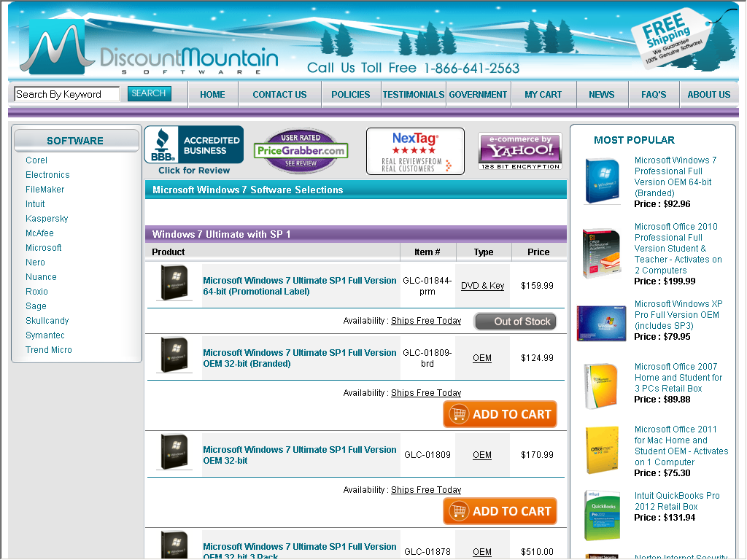Viewport: 747px width, 560px height.
Task: Open Office 2007 Home and Student box image
Action: pos(601,386)
